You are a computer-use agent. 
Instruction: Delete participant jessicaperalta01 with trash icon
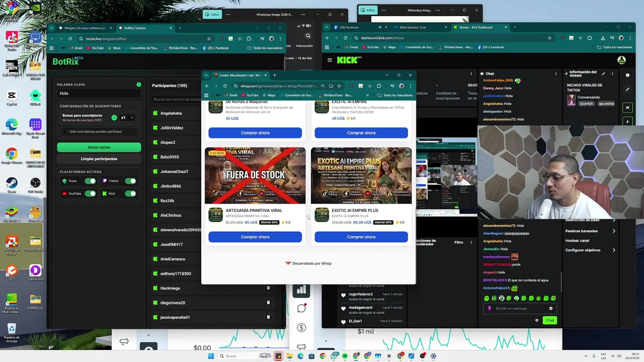click(x=268, y=317)
